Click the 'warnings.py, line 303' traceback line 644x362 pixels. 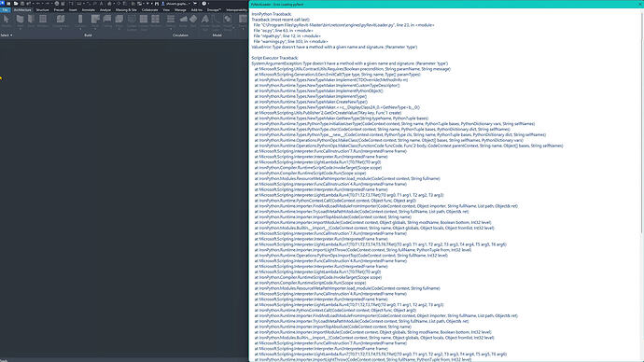pyautogui.click(x=290, y=41)
